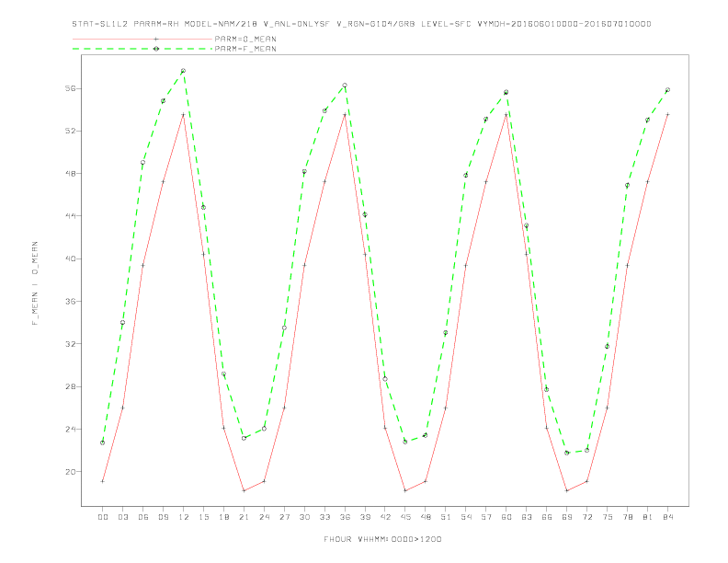The height and width of the screenshot is (563, 728).
Task: Click the red O_MEAN marker at hour 00
Action: pos(103,481)
